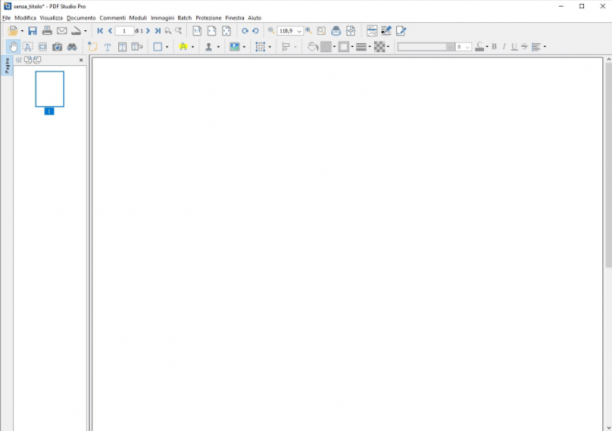Expand the highlight tools dropdown arrow
The height and width of the screenshot is (431, 612).
tap(192, 47)
